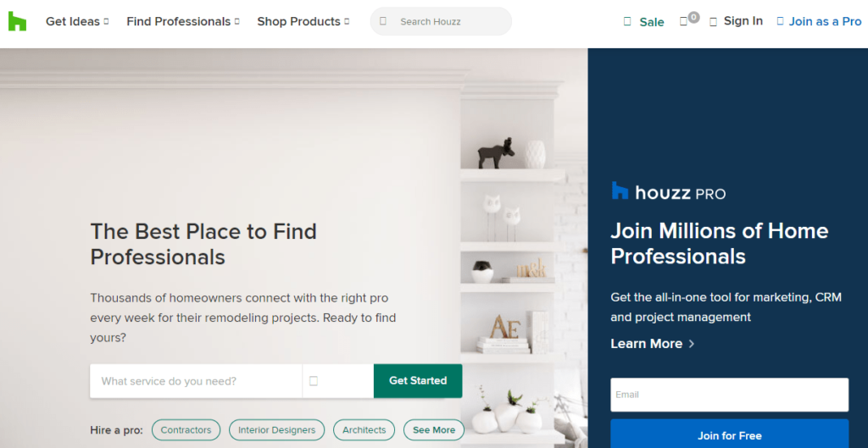The width and height of the screenshot is (868, 448).
Task: Click the Sale tag icon
Action: click(x=627, y=21)
